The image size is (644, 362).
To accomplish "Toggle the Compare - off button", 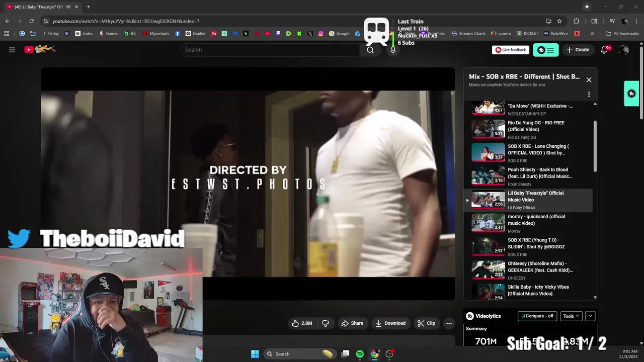I will [x=537, y=316].
